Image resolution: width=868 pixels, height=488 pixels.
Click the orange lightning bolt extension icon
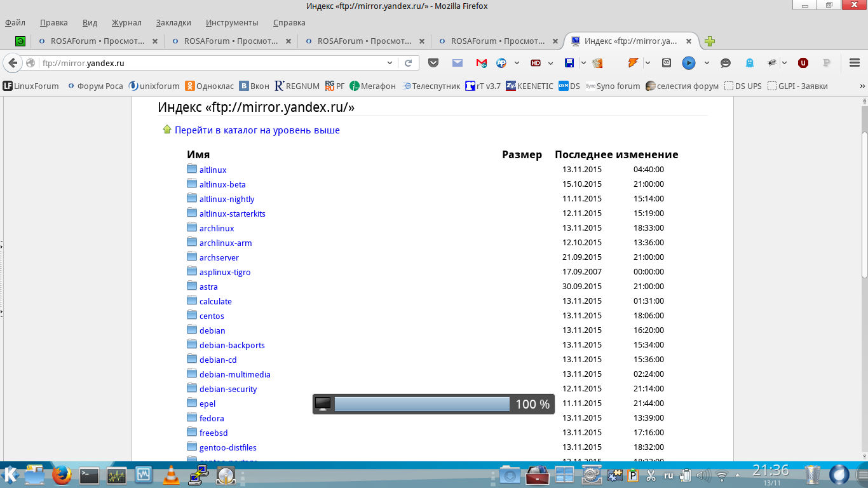[x=633, y=63]
